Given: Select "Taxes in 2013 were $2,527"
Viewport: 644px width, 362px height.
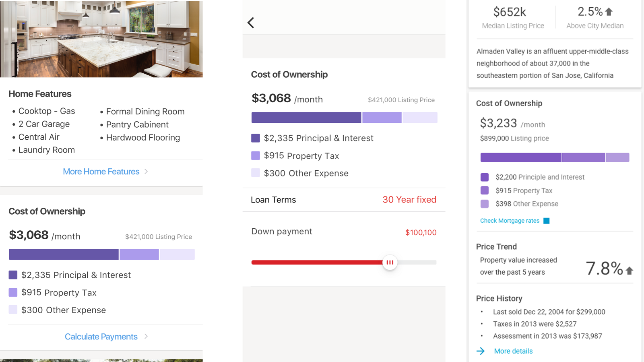Looking at the screenshot, I should [x=535, y=324].
